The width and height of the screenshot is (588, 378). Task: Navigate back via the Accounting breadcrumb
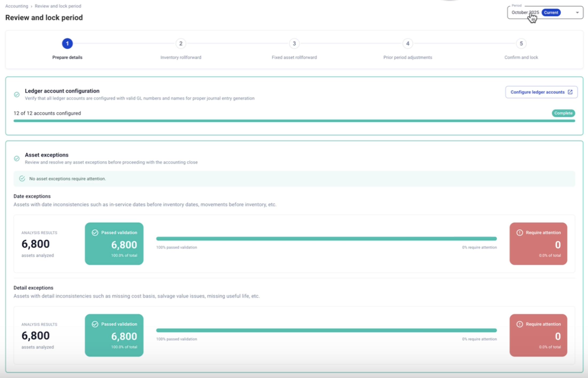[17, 6]
